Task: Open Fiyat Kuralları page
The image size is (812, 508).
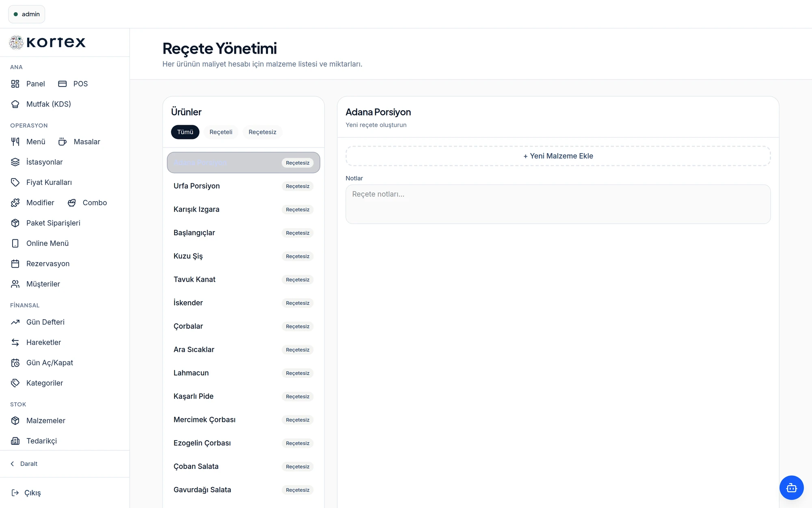Action: (x=49, y=182)
